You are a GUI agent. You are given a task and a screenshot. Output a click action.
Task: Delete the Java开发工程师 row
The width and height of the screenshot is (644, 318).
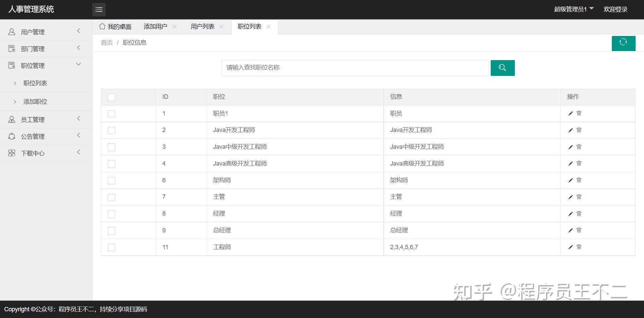[579, 130]
